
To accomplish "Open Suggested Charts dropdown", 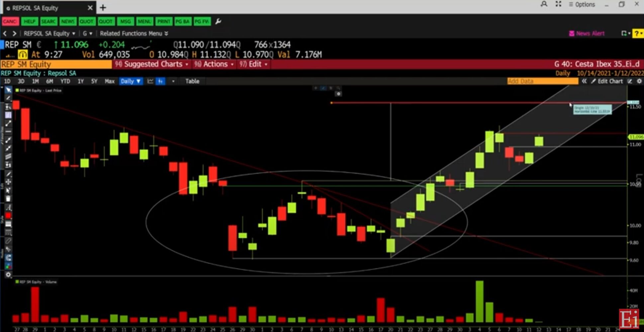I will click(x=151, y=64).
